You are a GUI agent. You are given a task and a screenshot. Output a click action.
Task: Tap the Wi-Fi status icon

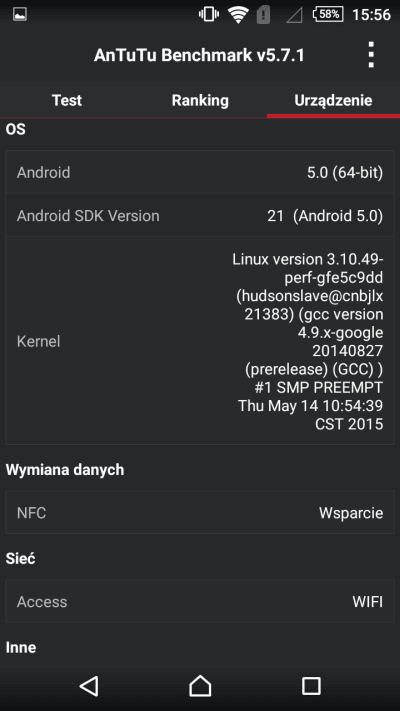(237, 15)
